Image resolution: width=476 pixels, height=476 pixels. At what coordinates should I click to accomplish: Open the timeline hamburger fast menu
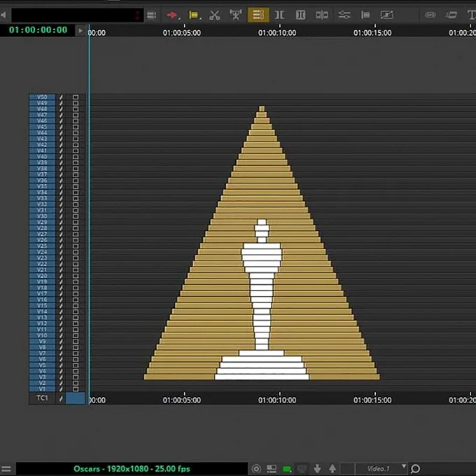6,469
